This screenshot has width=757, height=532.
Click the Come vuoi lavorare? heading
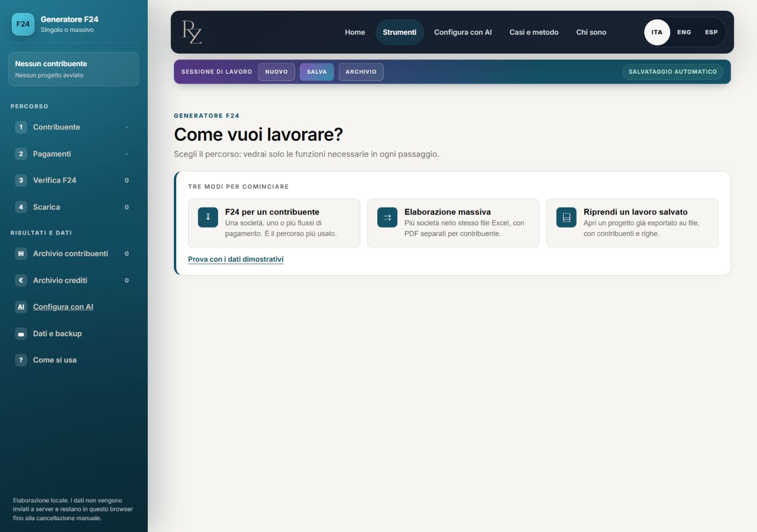coord(258,134)
